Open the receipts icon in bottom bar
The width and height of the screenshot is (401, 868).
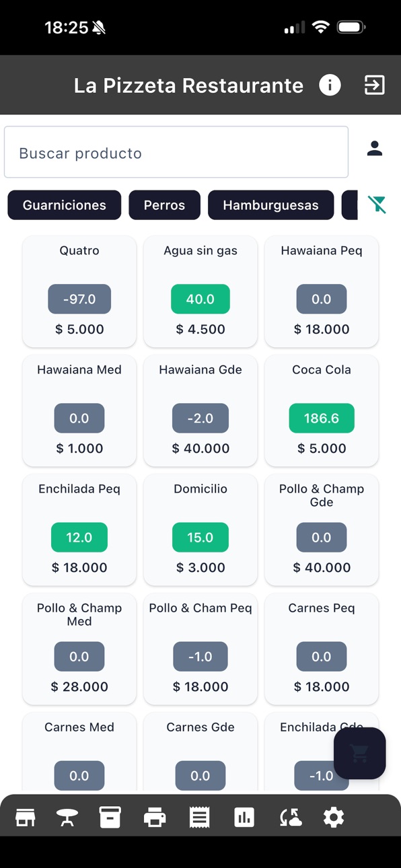pyautogui.click(x=199, y=818)
